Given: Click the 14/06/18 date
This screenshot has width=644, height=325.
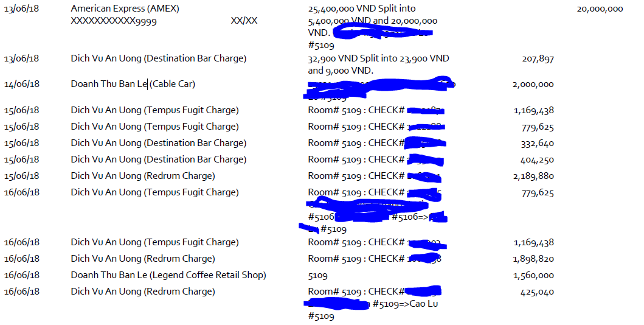Looking at the screenshot, I should [22, 84].
